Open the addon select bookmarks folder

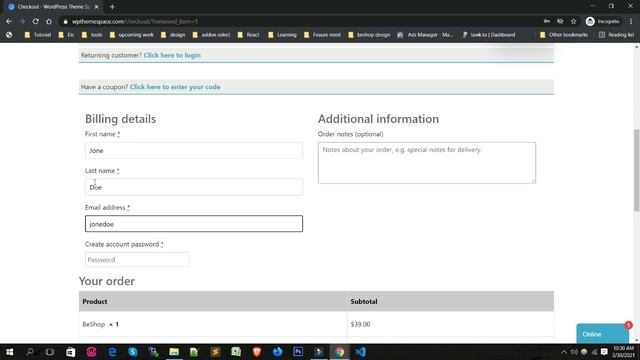211,35
